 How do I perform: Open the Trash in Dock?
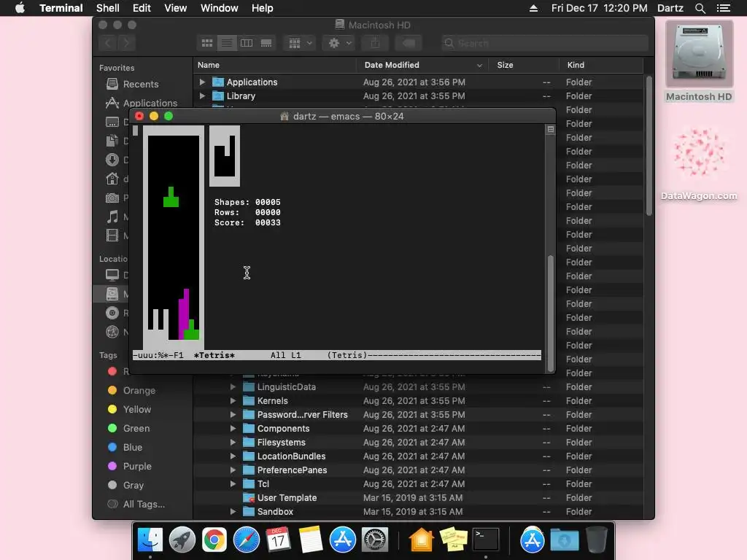point(597,540)
